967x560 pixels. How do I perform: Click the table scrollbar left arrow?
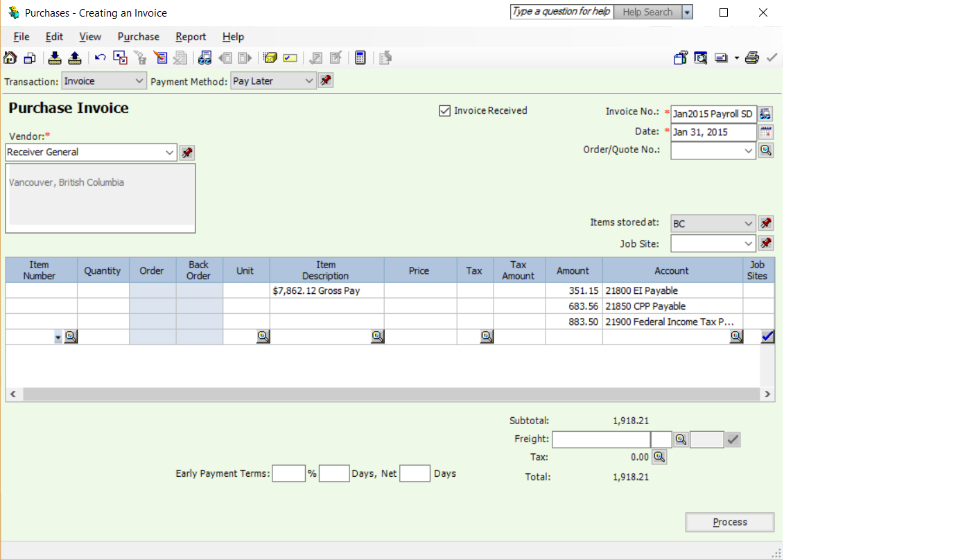point(12,394)
